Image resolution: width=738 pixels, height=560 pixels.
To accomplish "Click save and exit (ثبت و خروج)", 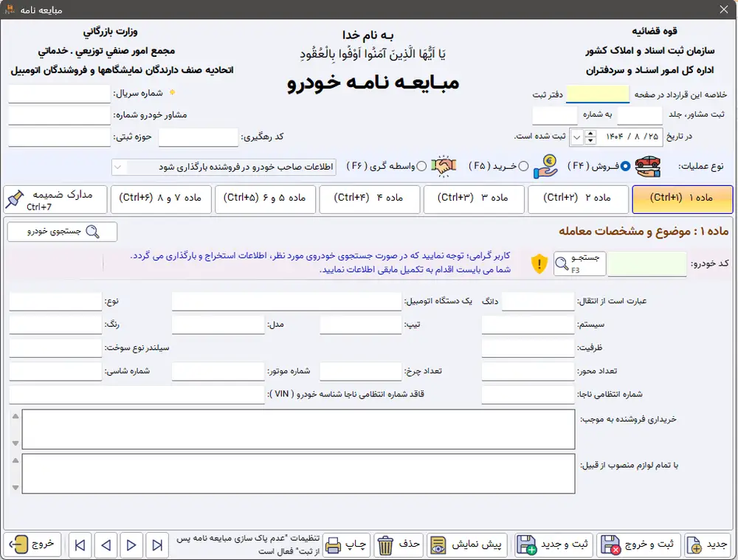I will pyautogui.click(x=638, y=545).
